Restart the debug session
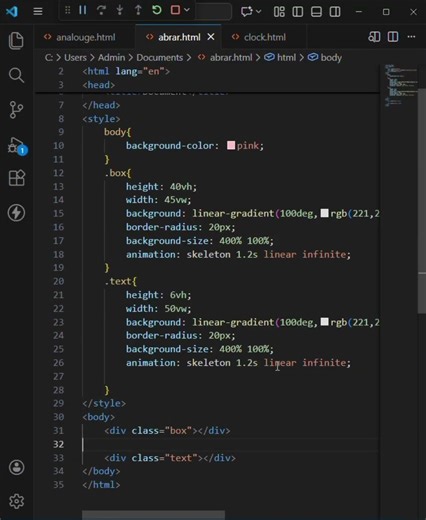The width and height of the screenshot is (426, 520). [157, 10]
